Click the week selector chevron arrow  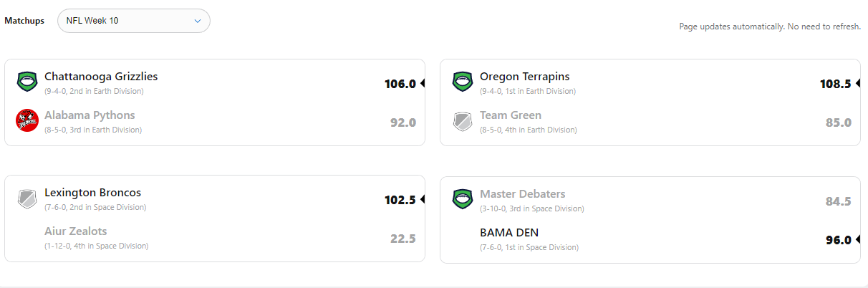(197, 21)
